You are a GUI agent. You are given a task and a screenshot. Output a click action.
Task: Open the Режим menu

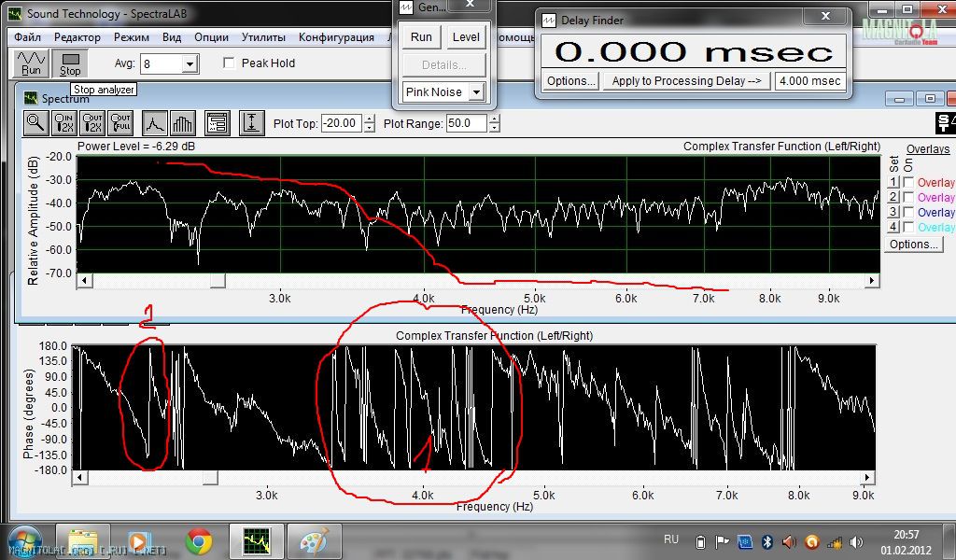tap(132, 37)
